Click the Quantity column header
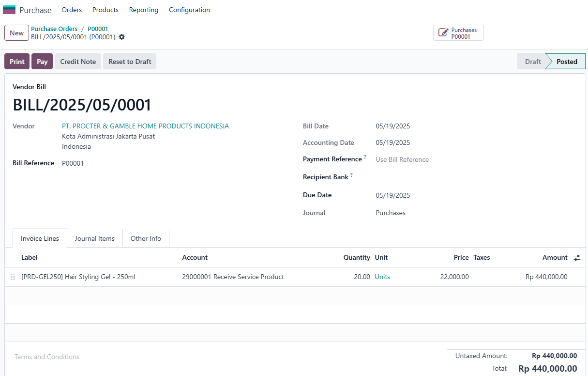The height and width of the screenshot is (376, 588). [357, 257]
